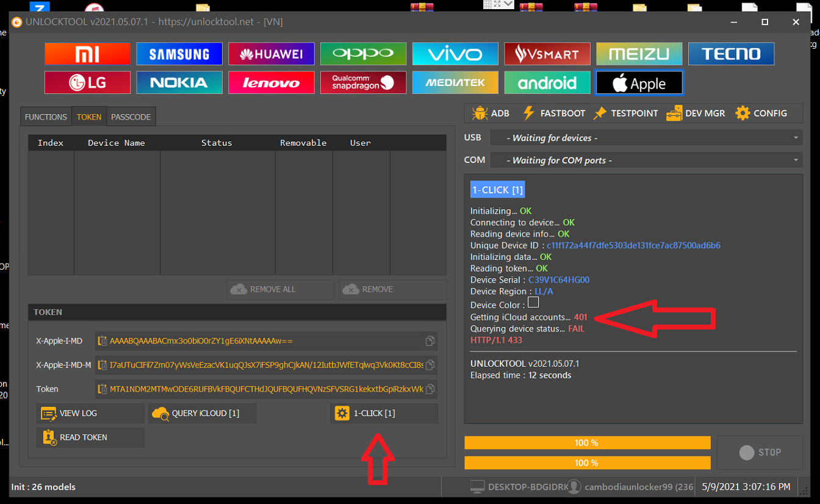Click the date and time display
This screenshot has width=820, height=504.
(x=746, y=487)
